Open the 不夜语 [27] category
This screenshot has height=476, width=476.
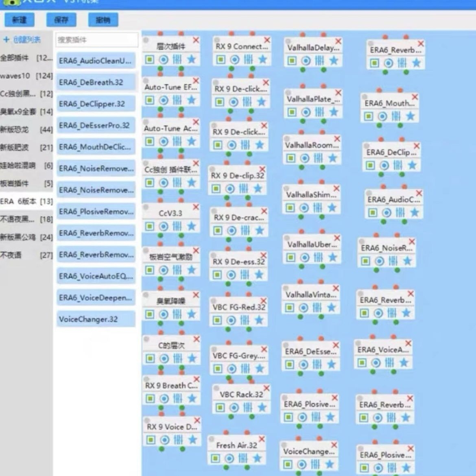pos(26,255)
